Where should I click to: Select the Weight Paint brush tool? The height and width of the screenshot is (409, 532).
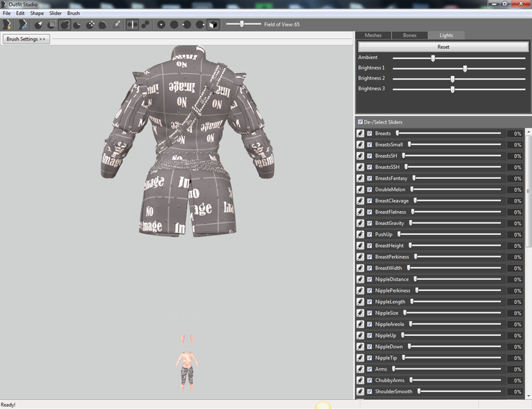pyautogui.click(x=116, y=24)
